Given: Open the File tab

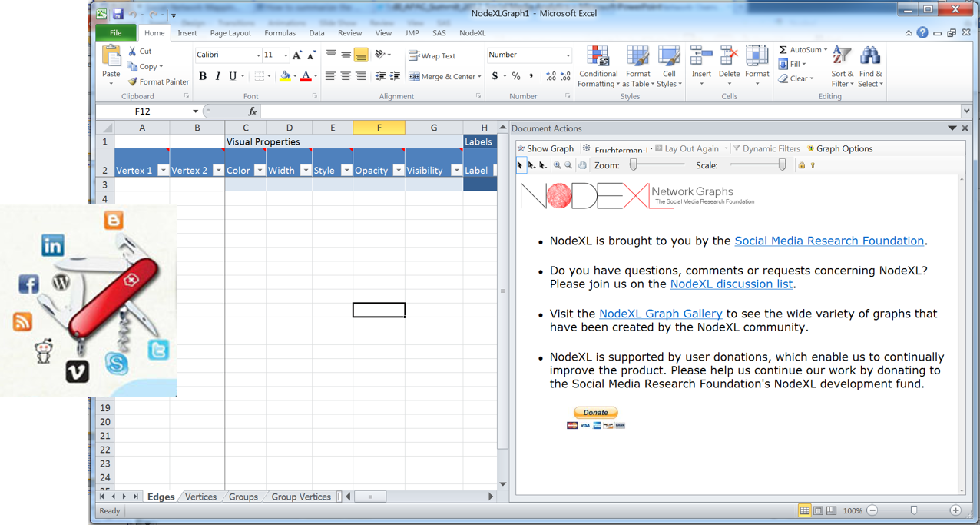Looking at the screenshot, I should [115, 33].
